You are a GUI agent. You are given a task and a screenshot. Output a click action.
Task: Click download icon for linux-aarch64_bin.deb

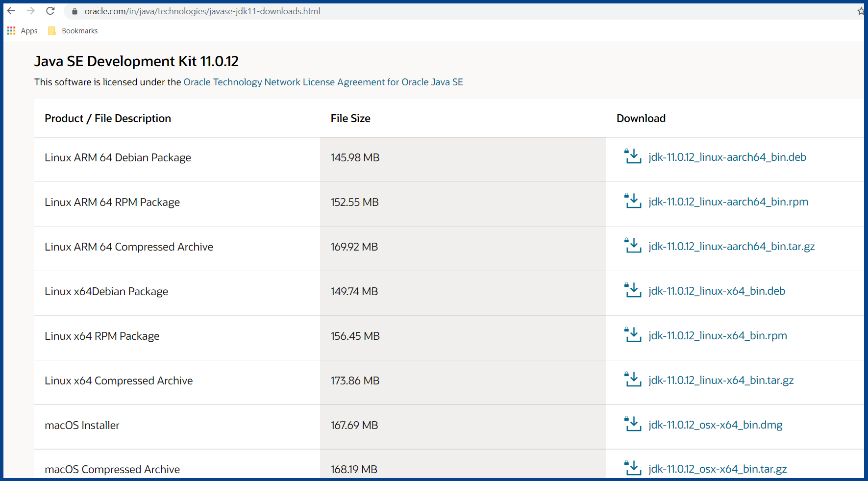(x=633, y=156)
